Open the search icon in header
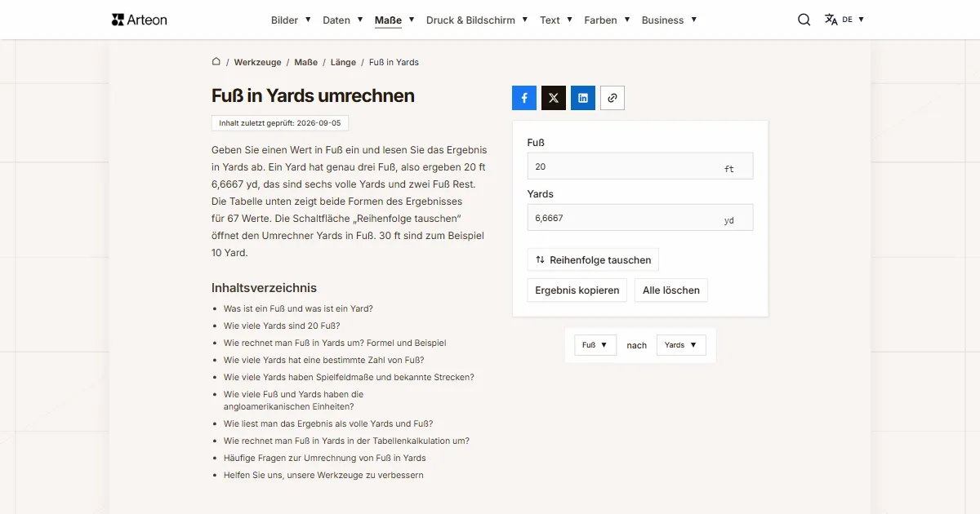Image resolution: width=980 pixels, height=514 pixels. (x=804, y=20)
